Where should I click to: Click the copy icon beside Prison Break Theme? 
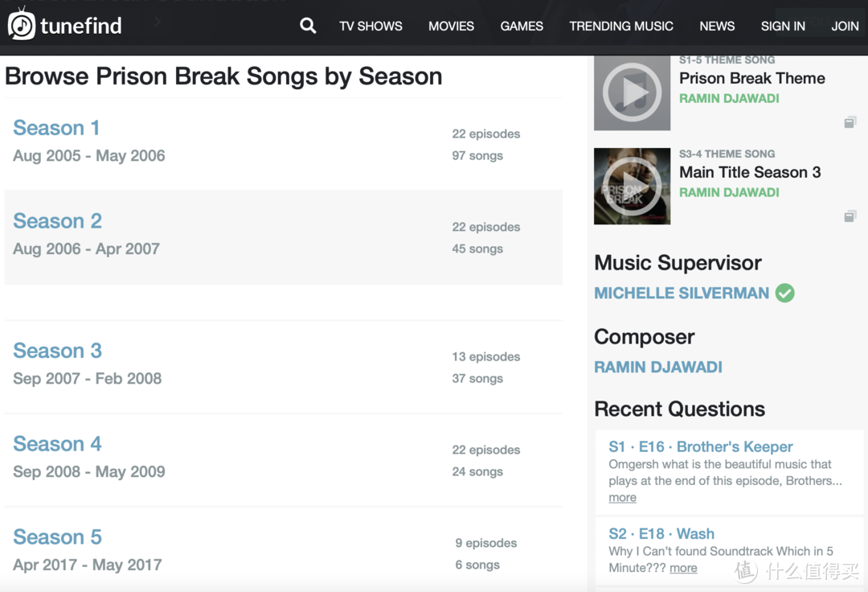[x=850, y=121]
